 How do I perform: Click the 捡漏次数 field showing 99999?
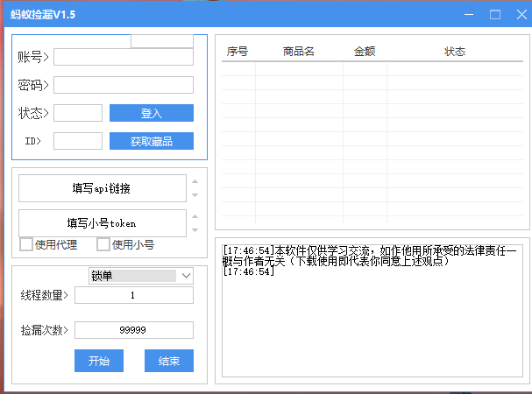[x=134, y=330]
